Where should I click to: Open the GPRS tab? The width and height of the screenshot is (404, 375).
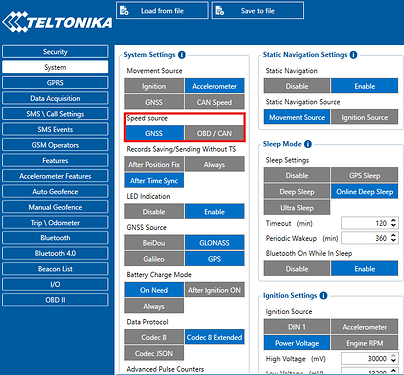coord(55,83)
